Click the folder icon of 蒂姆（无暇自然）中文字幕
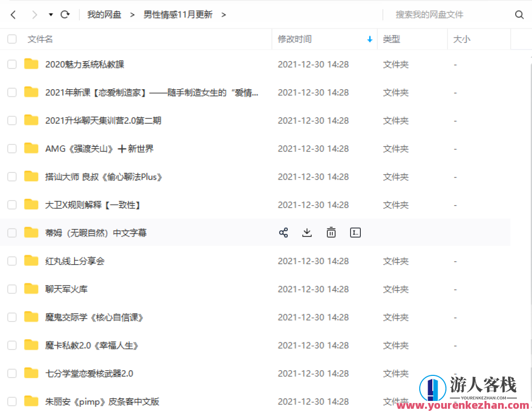The width and height of the screenshot is (532, 414). tap(31, 232)
